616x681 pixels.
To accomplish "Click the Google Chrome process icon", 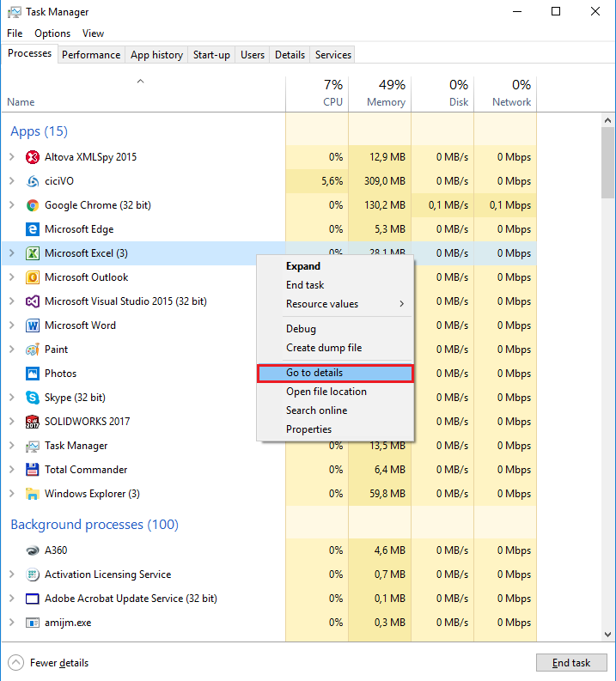I will (33, 205).
